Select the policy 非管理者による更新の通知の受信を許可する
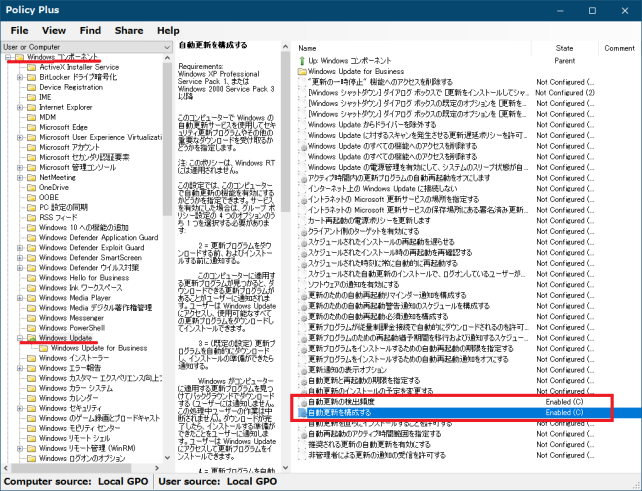Screen dimensions: 642x491 point(377,455)
